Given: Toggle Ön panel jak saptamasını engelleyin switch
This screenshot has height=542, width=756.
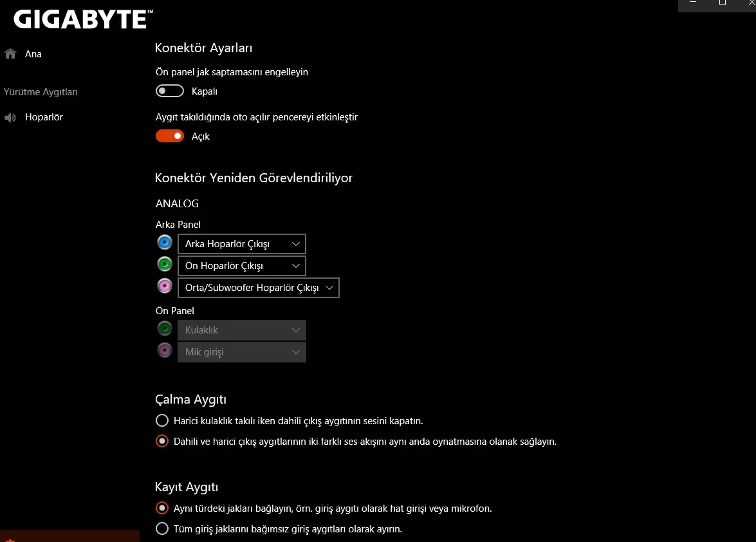Looking at the screenshot, I should (170, 91).
